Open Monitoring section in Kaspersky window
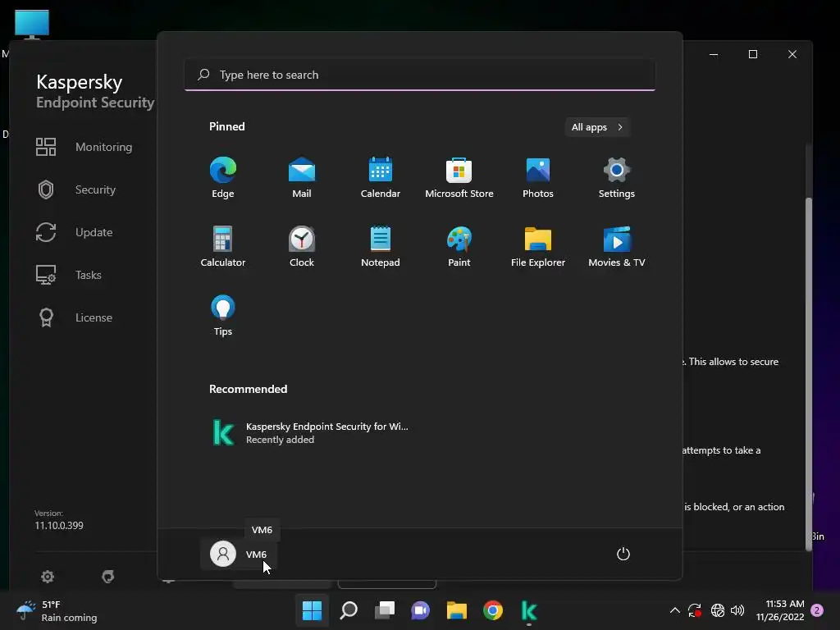840x630 pixels. click(x=84, y=147)
